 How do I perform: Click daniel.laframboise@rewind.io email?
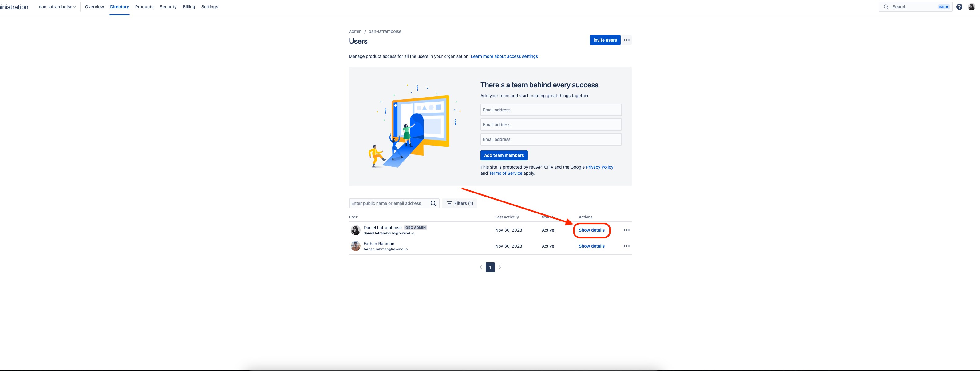[x=389, y=233]
